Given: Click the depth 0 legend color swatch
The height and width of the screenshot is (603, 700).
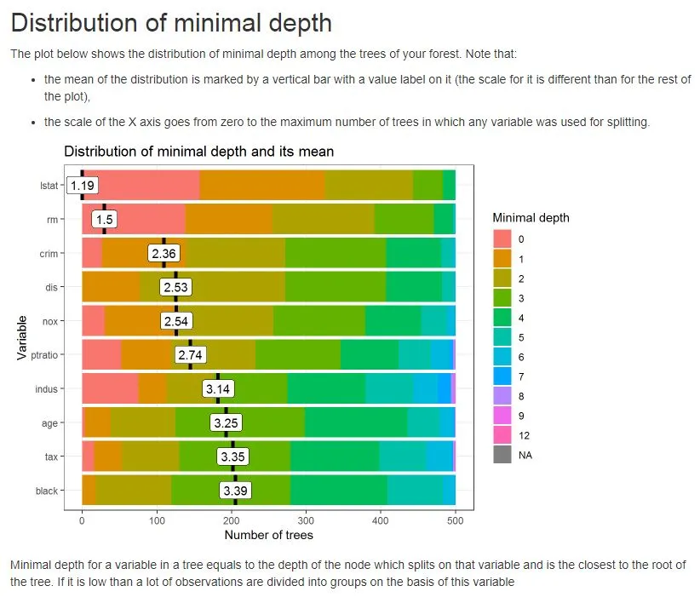Looking at the screenshot, I should (x=502, y=238).
